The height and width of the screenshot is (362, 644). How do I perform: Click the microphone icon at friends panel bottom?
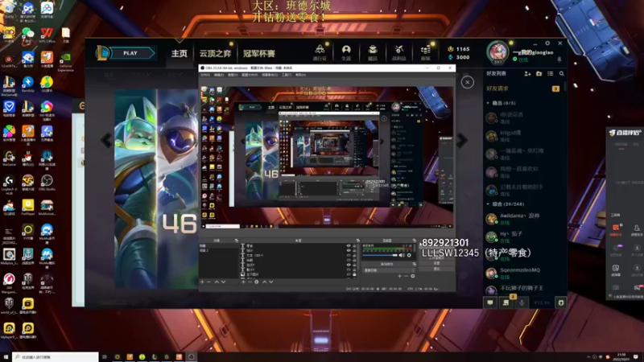(522, 302)
